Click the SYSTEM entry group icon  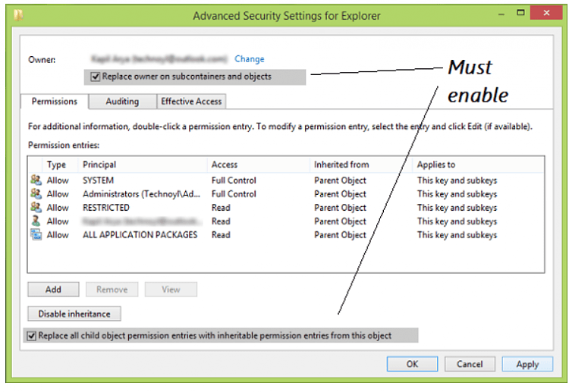[x=36, y=180]
